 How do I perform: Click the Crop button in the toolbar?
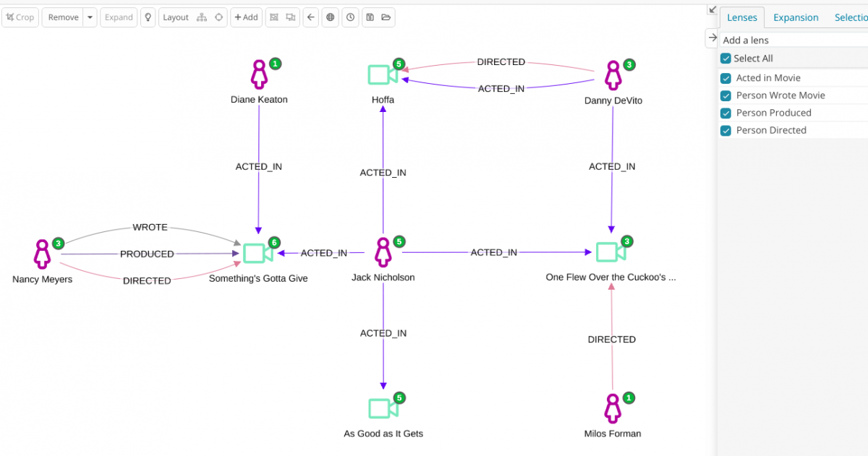[20, 17]
